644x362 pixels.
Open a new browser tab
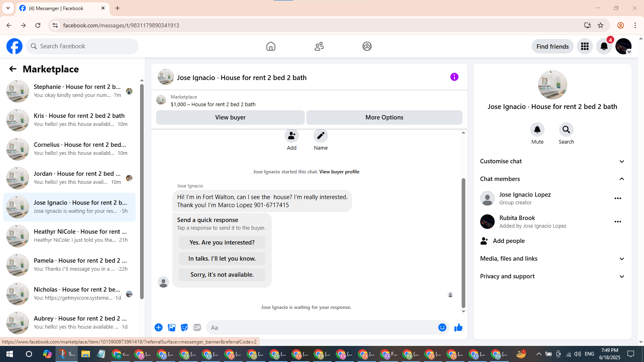click(x=118, y=8)
